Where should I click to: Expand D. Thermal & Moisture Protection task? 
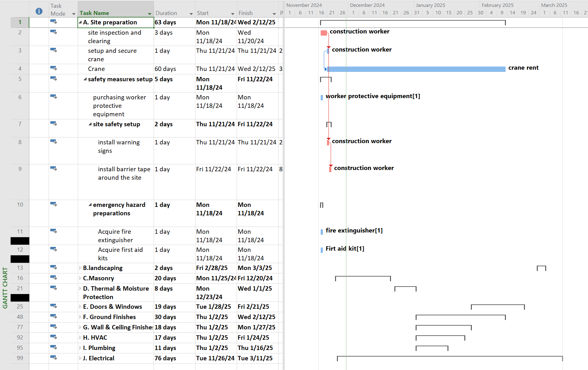(x=80, y=288)
